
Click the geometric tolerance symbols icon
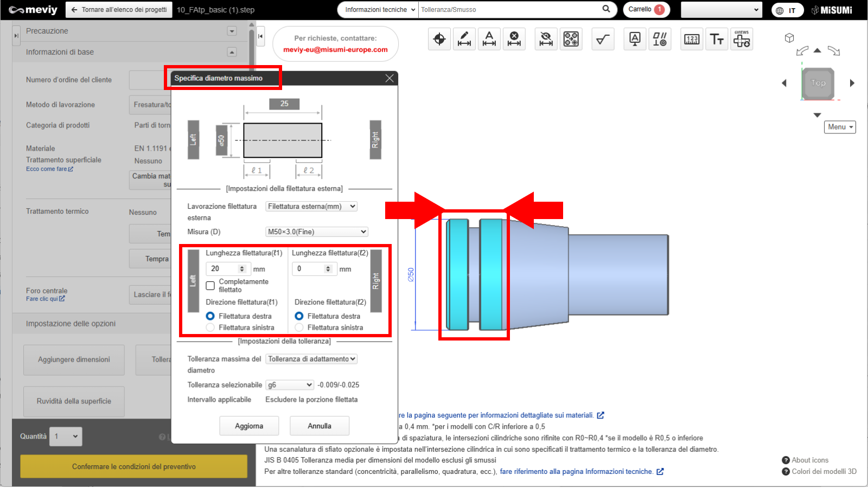[660, 39]
